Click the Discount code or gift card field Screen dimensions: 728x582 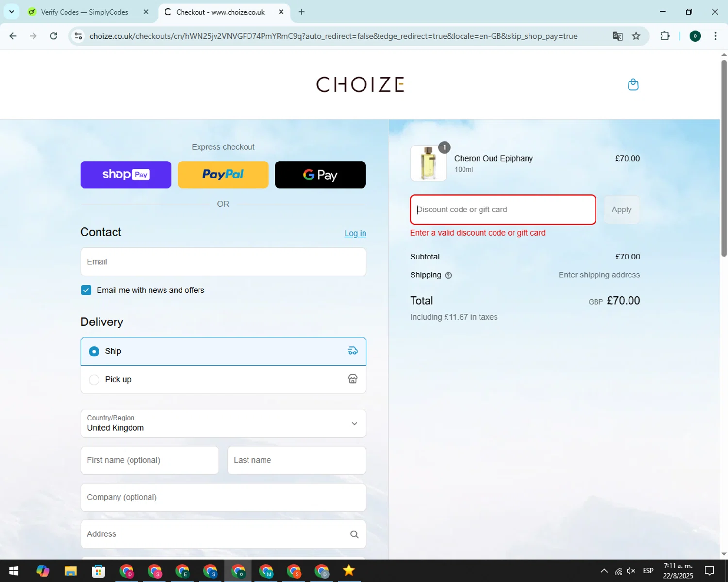[x=503, y=210]
